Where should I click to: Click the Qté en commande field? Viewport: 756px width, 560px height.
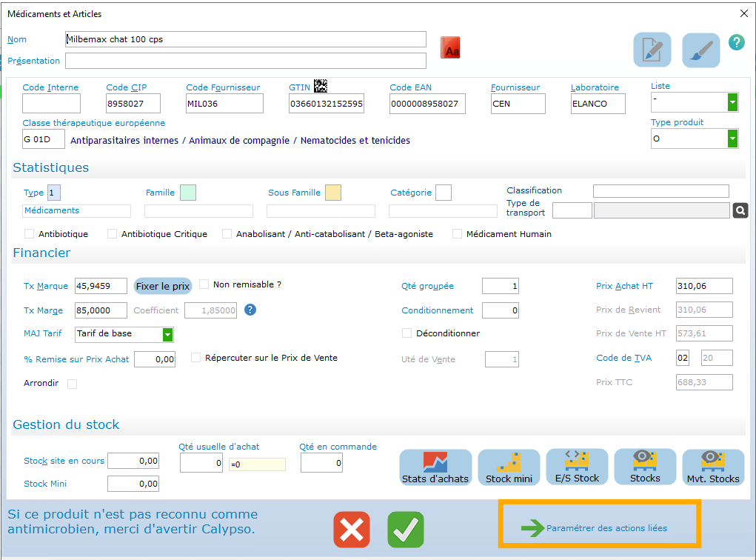pyautogui.click(x=321, y=463)
